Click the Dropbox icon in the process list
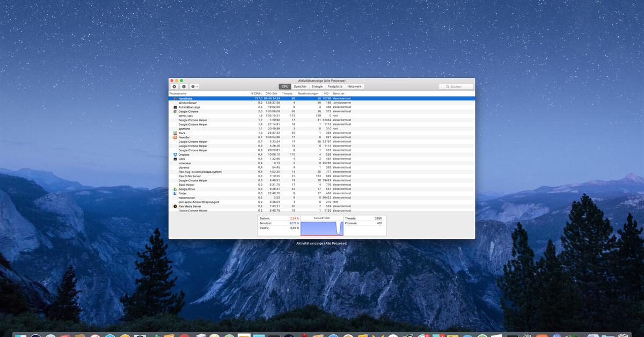Viewport: 644px width, 337px height. pos(174,155)
